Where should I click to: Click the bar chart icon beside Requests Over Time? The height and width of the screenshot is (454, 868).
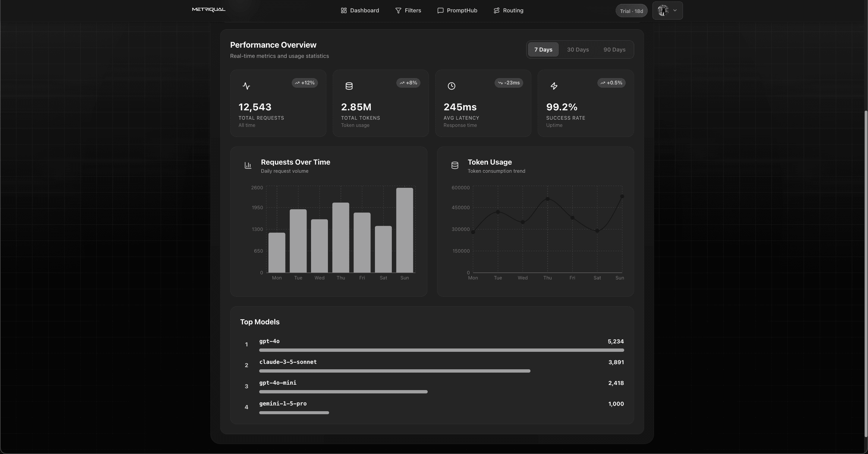248,165
